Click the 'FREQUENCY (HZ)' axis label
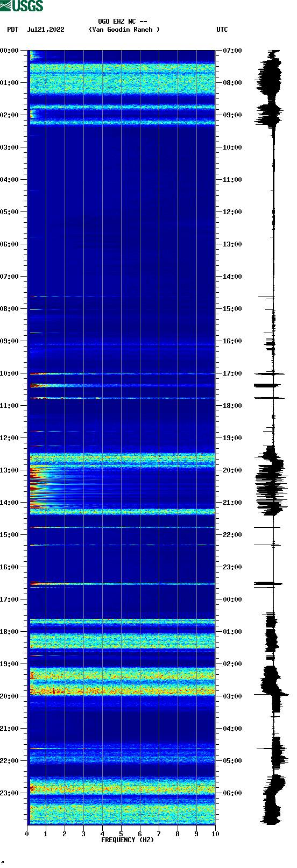This screenshot has height=868, width=297. (128, 840)
